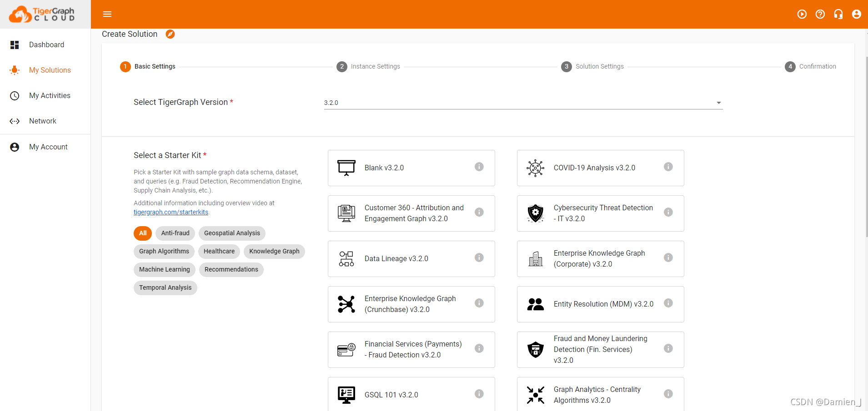Click the Create Solution page title
This screenshot has height=411, width=868.
tap(130, 34)
